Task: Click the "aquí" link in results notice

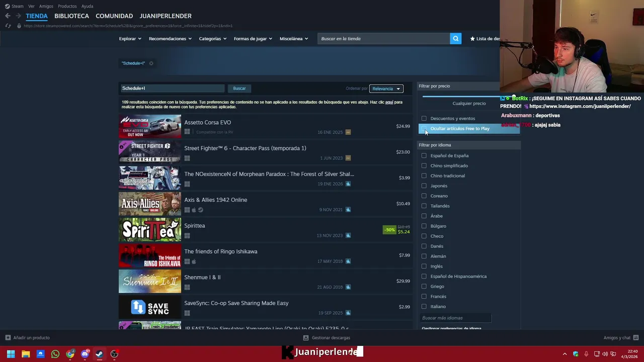Action: (389, 102)
